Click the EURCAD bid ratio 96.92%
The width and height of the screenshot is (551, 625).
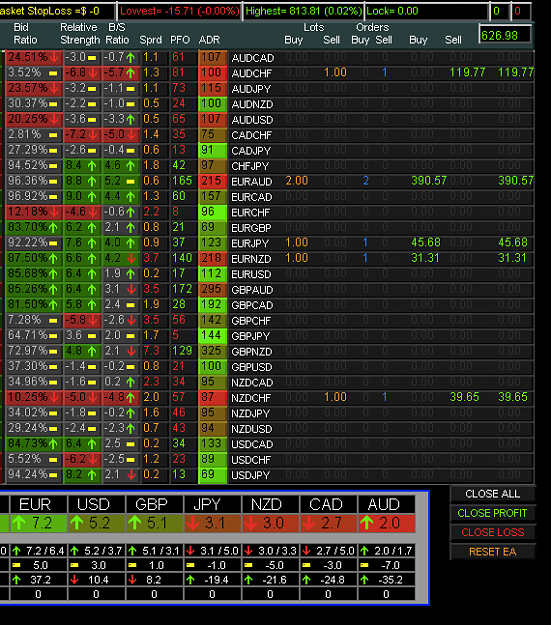click(x=33, y=197)
